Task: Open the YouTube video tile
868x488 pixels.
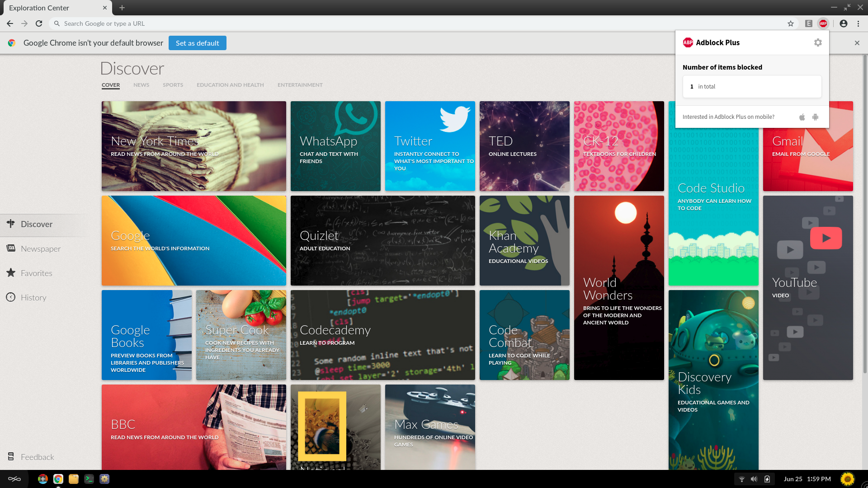Action: [x=808, y=288]
